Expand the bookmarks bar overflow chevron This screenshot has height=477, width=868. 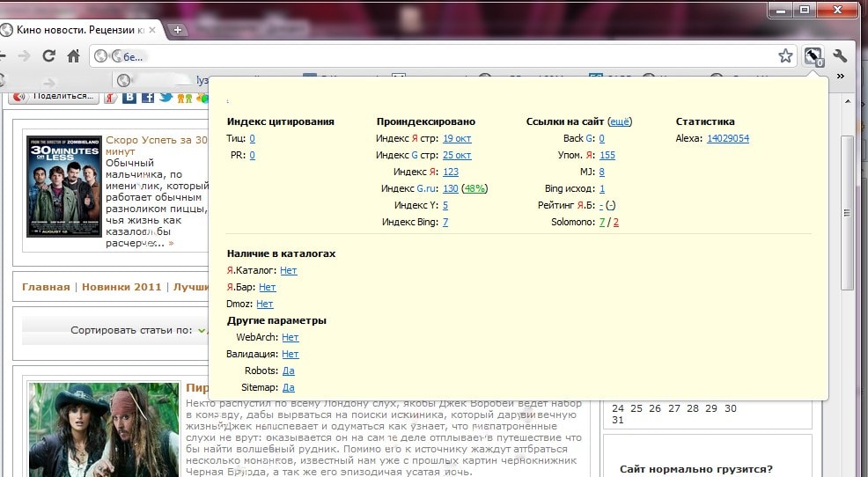tap(840, 77)
